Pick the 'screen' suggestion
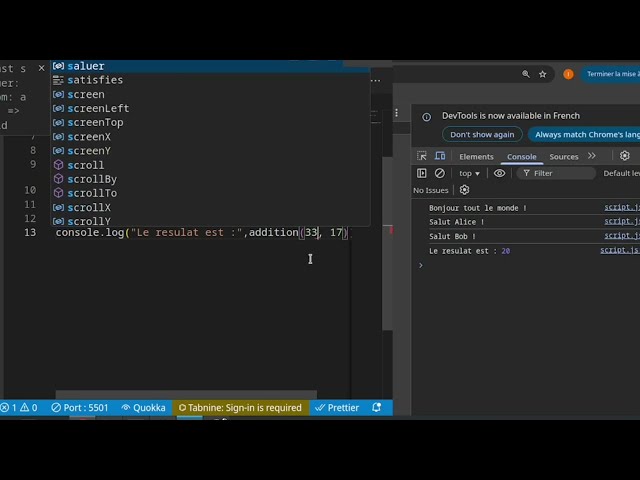This screenshot has width=640, height=480. point(210,94)
